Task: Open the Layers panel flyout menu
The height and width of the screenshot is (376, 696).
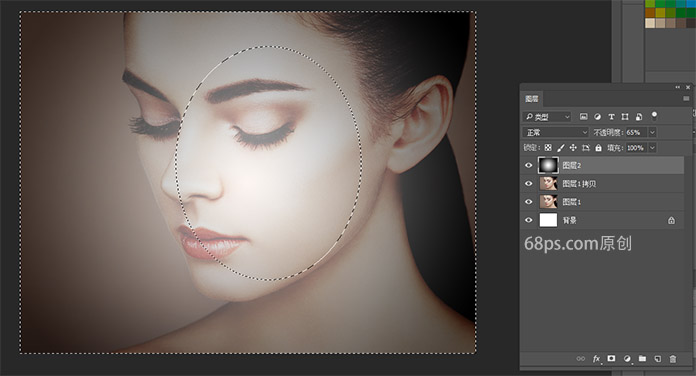Action: [x=686, y=99]
